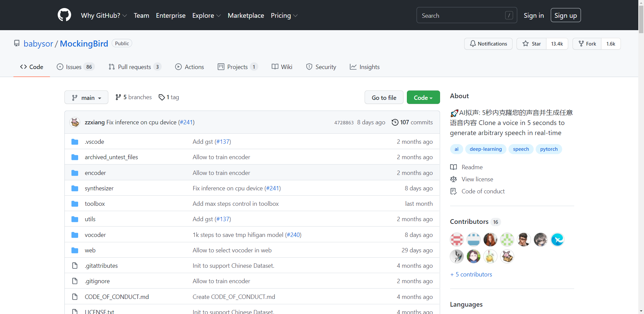Open the Pull requests tab
This screenshot has width=644, height=314.
(135, 67)
